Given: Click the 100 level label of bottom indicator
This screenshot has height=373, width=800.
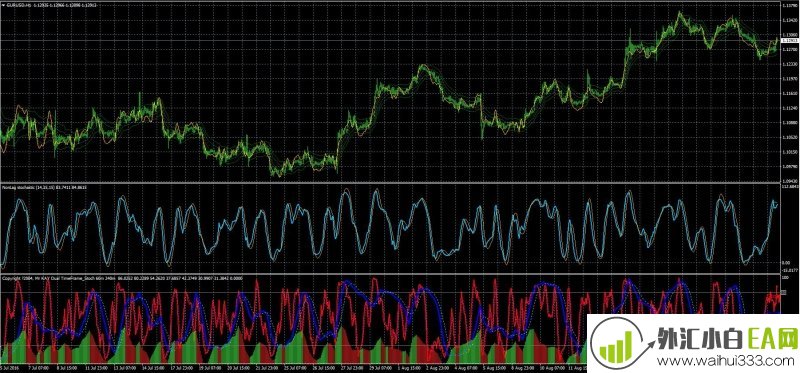Looking at the screenshot, I should click(786, 277).
